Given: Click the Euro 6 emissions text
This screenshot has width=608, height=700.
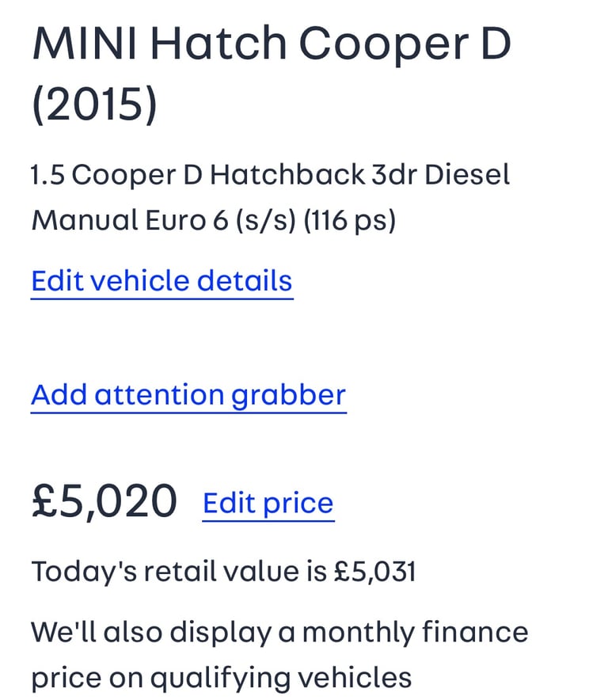Looking at the screenshot, I should 186,220.
